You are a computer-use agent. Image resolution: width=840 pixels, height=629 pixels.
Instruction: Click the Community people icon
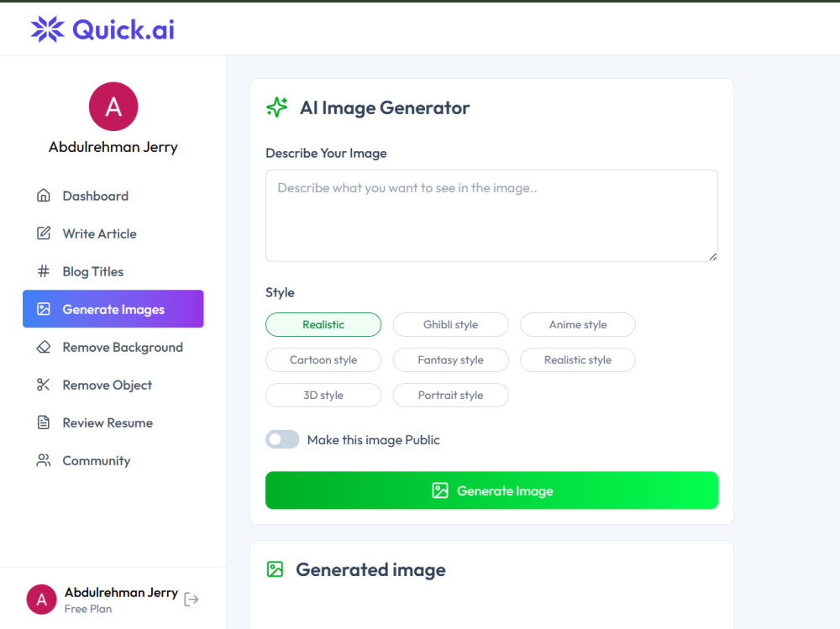coord(44,460)
